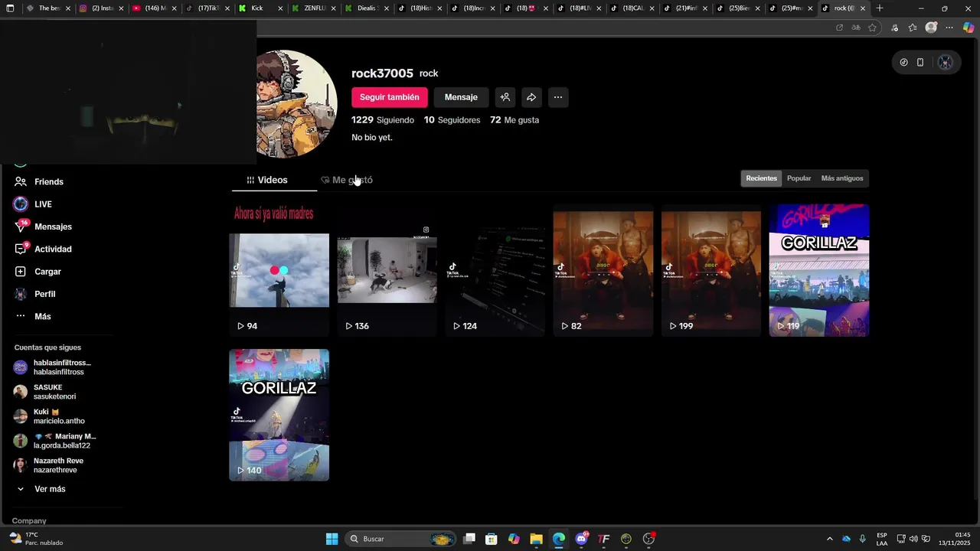Open the Actividad notifications
Screen dimensions: 980x551
click(x=43, y=249)
